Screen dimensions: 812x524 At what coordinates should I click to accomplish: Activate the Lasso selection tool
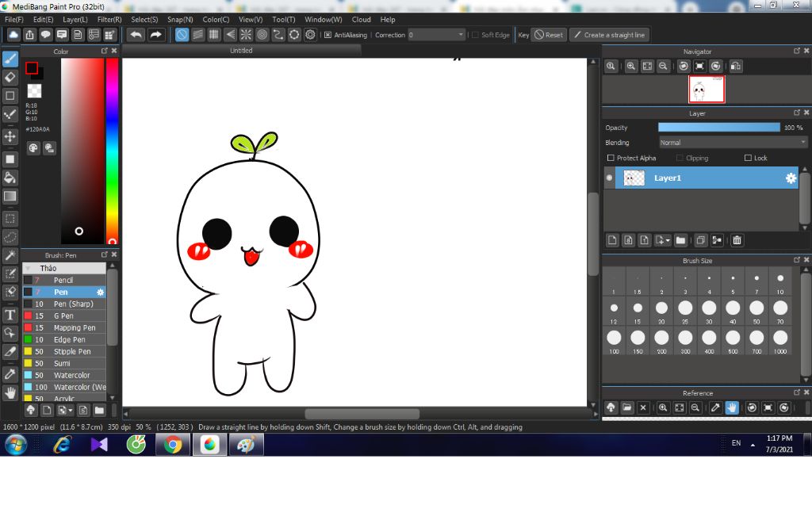10,237
